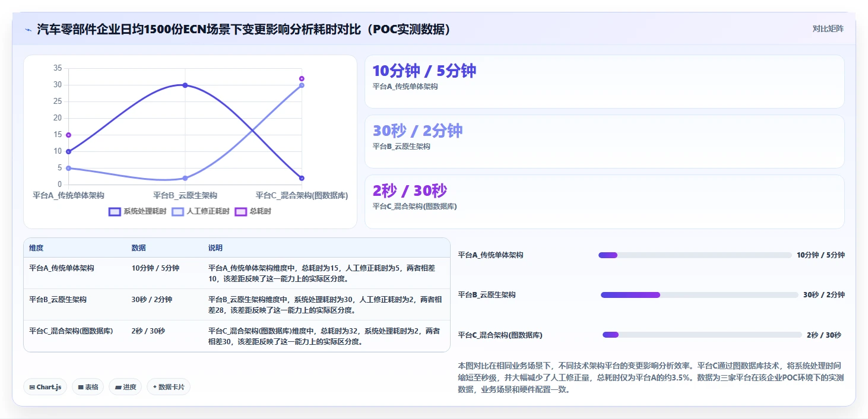This screenshot has height=419, width=868.
Task: Select the 10分钟 / 5分钟 data card value
Action: (424, 71)
